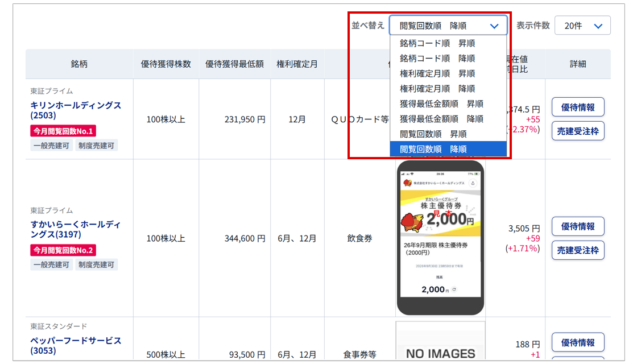The width and height of the screenshot is (637, 364).
Task: Select 獲得最低金額順 昇順 option
Action: 441,104
